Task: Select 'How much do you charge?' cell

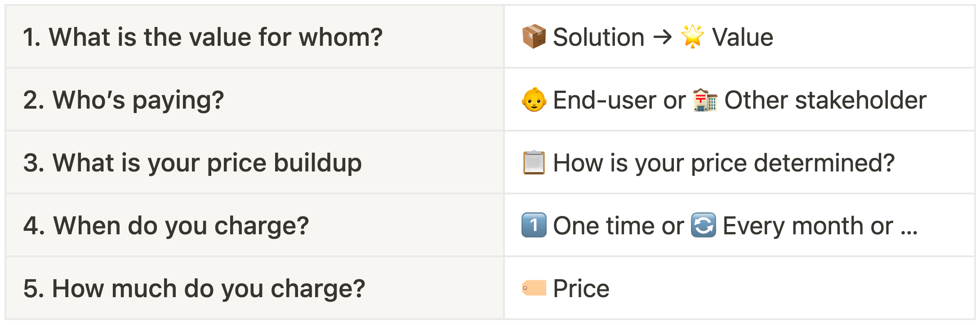Action: click(x=255, y=288)
